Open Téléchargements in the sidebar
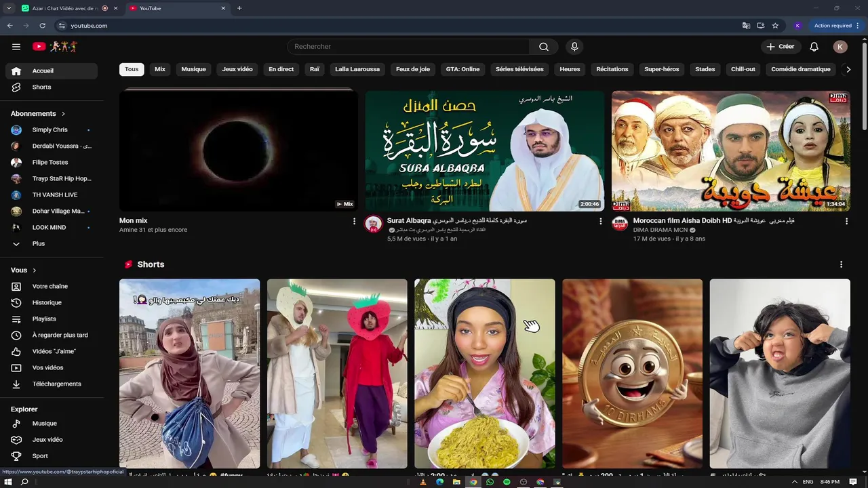Image resolution: width=868 pixels, height=488 pixels. [52, 384]
